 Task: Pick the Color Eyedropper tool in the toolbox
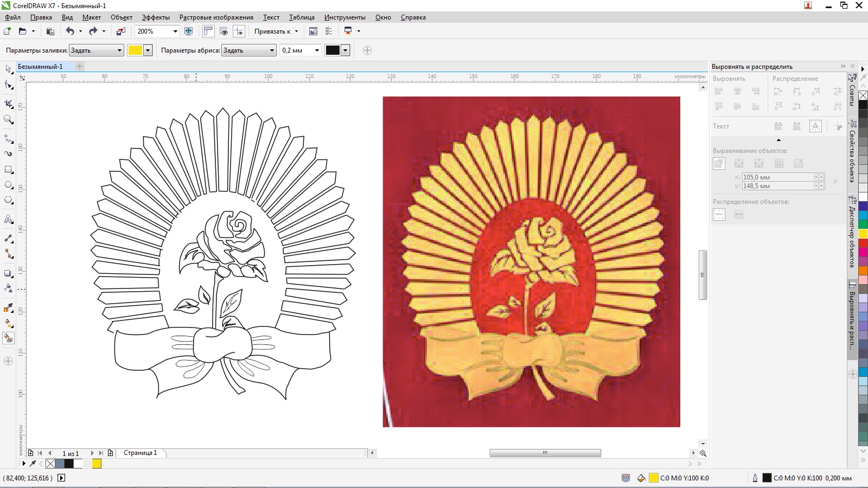point(8,307)
